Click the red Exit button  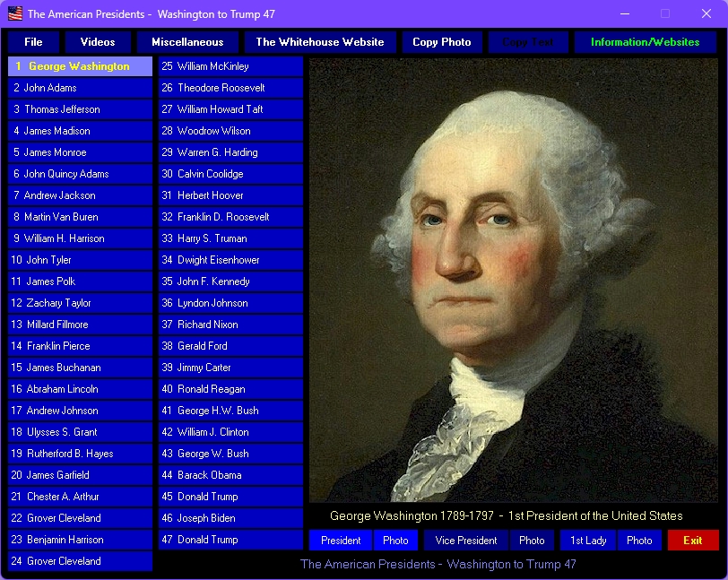[x=693, y=540]
